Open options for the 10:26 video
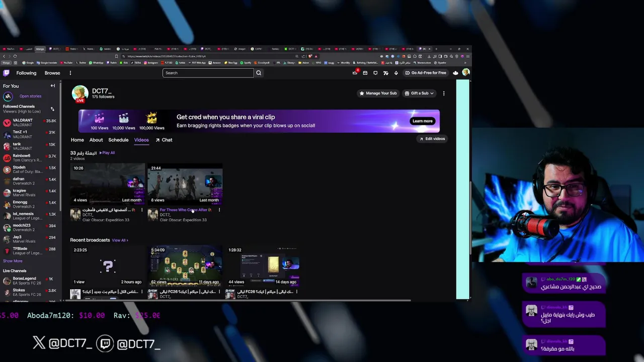The height and width of the screenshot is (362, 644). click(x=141, y=210)
